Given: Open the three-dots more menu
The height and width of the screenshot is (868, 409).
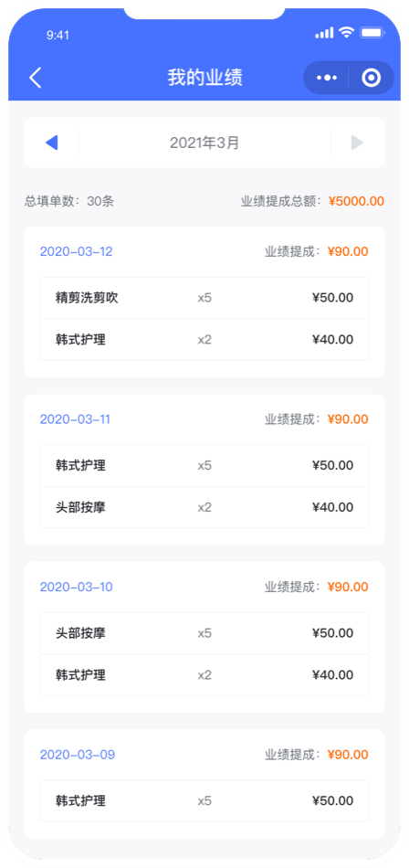Looking at the screenshot, I should coord(327,78).
